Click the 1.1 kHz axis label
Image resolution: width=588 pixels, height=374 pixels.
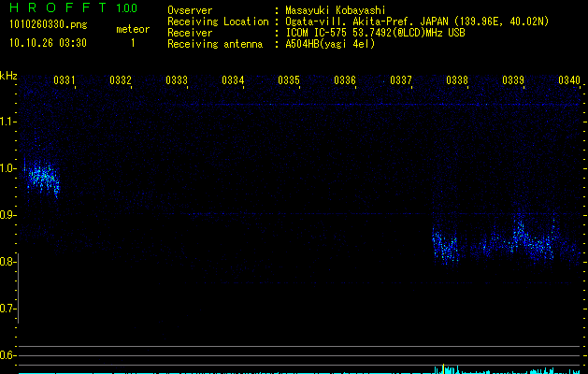(x=7, y=122)
